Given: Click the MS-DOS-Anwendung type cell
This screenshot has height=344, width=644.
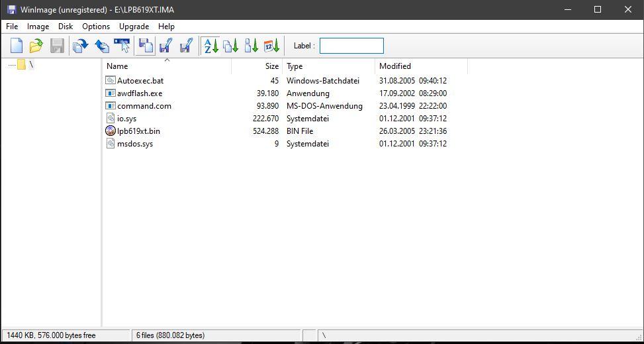Looking at the screenshot, I should click(324, 106).
